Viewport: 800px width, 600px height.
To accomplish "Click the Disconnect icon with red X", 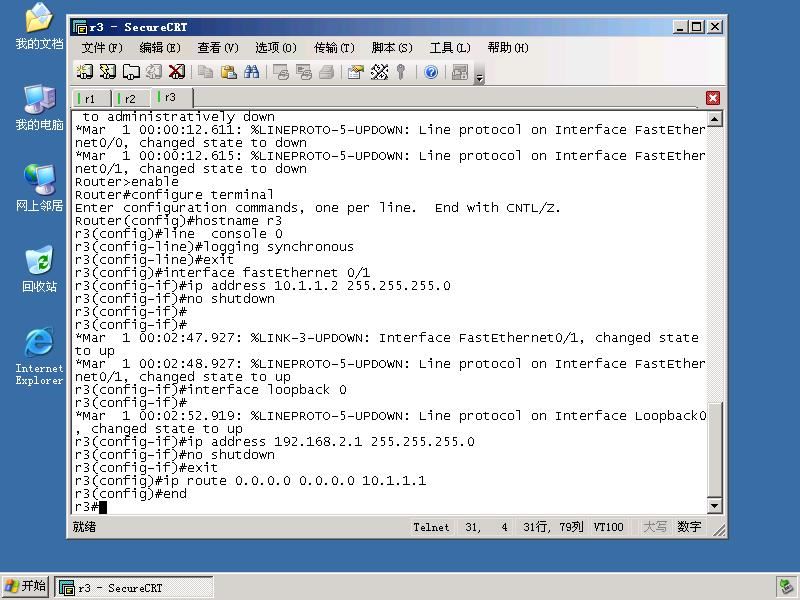I will coord(177,72).
